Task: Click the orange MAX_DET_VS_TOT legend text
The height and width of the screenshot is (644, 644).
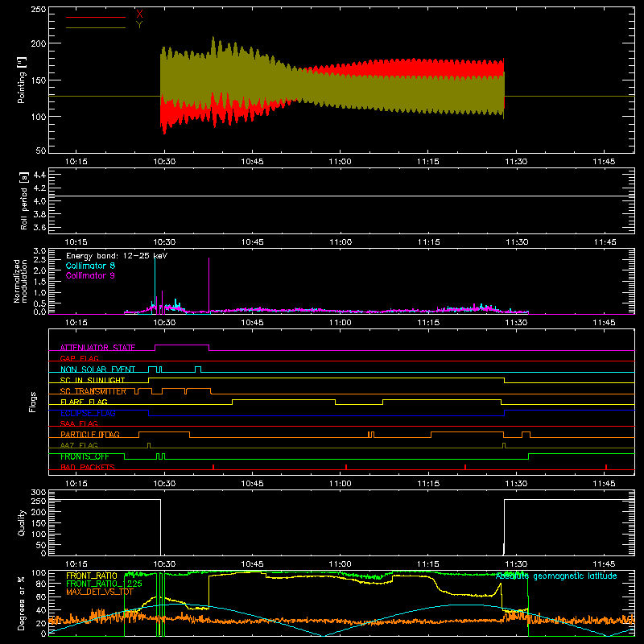Action: coord(100,592)
